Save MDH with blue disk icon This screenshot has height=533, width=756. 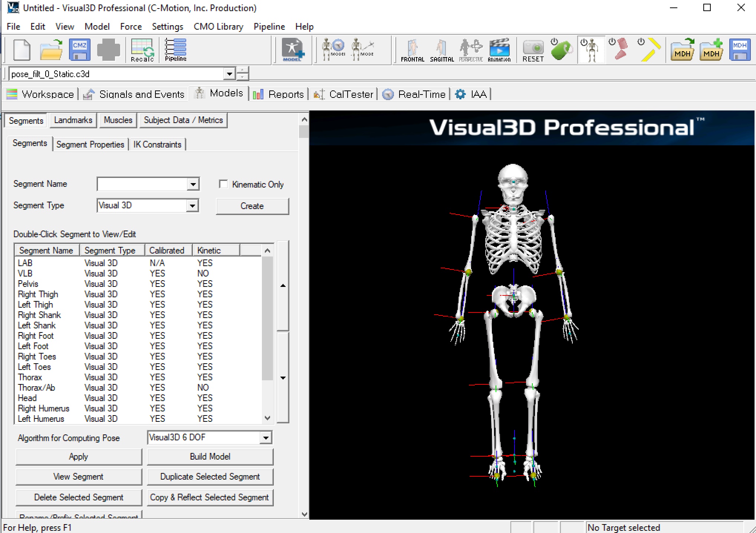740,50
